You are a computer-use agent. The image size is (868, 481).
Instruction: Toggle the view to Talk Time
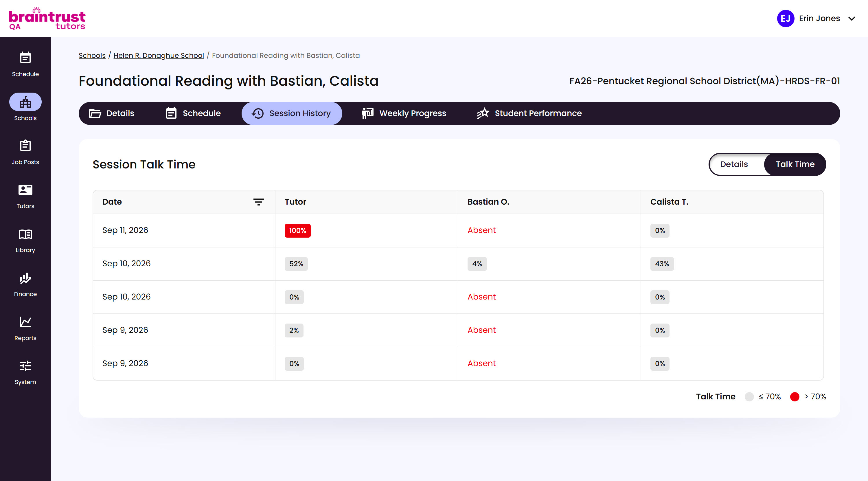795,164
